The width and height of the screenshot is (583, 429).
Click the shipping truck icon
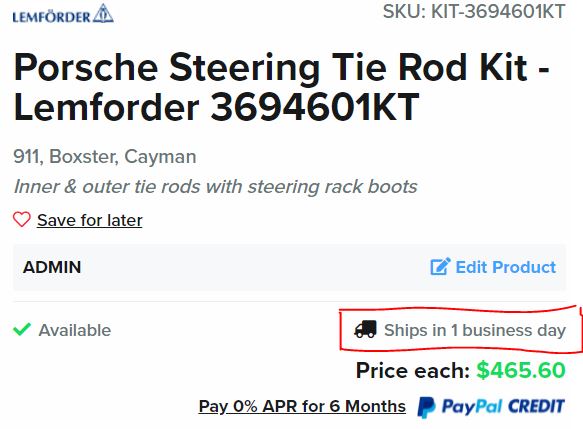tap(365, 329)
